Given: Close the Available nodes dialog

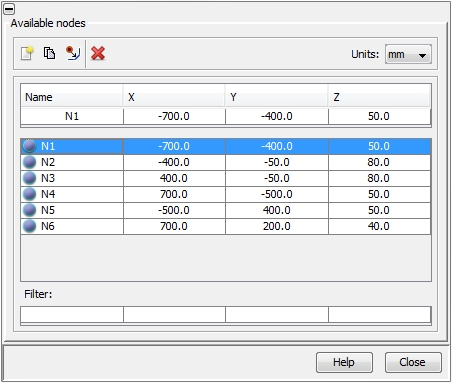Looking at the screenshot, I should 413,362.
